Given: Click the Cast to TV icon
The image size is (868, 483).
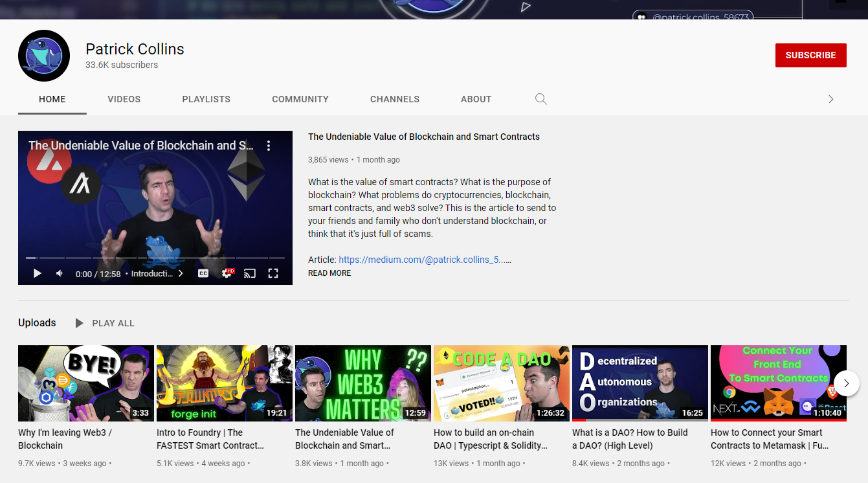Looking at the screenshot, I should (x=250, y=273).
